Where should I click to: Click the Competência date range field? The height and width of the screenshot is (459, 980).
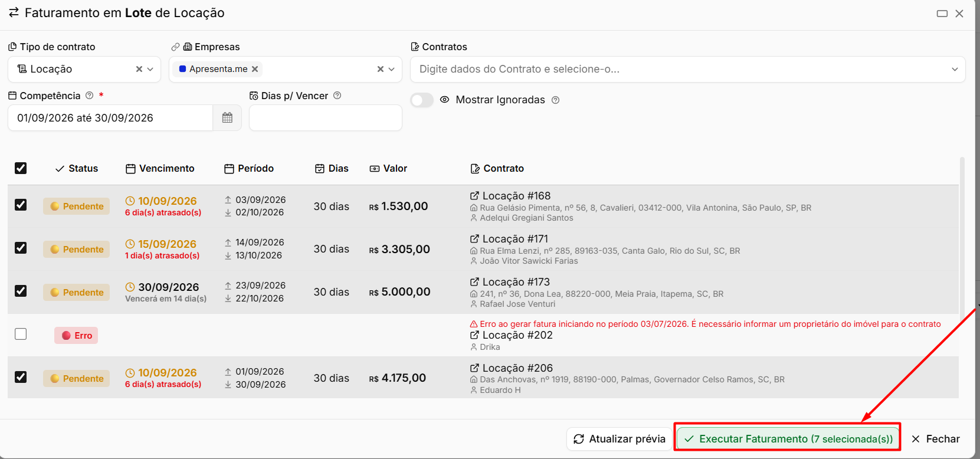[110, 118]
